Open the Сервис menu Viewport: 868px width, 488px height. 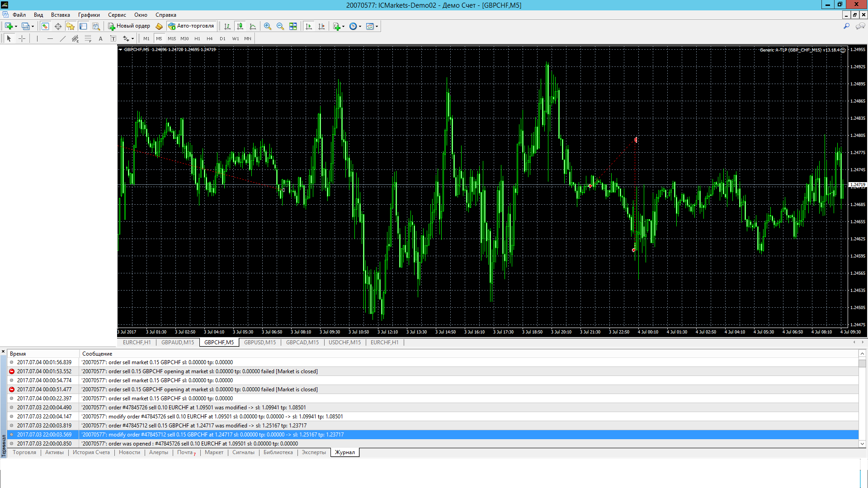[x=117, y=15]
